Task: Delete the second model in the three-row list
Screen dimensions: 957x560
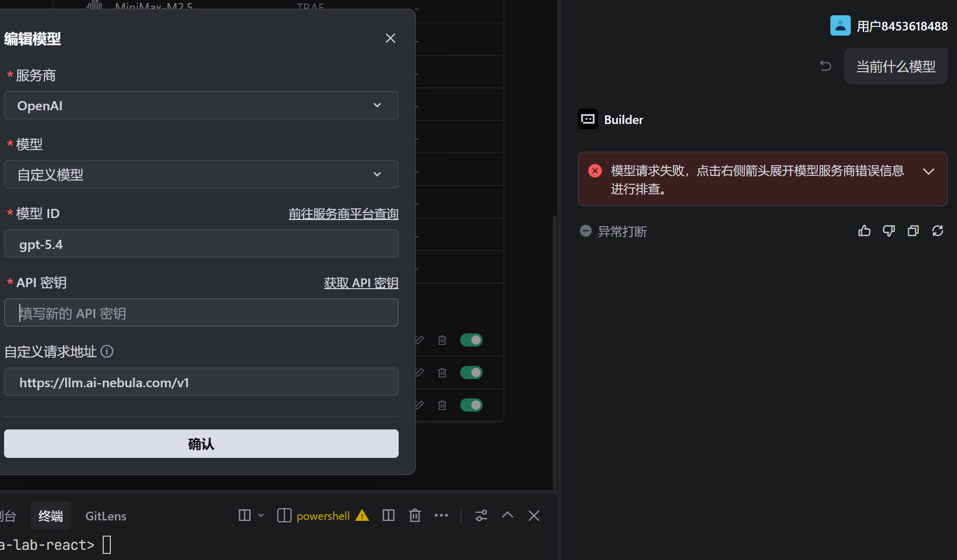Action: click(442, 372)
